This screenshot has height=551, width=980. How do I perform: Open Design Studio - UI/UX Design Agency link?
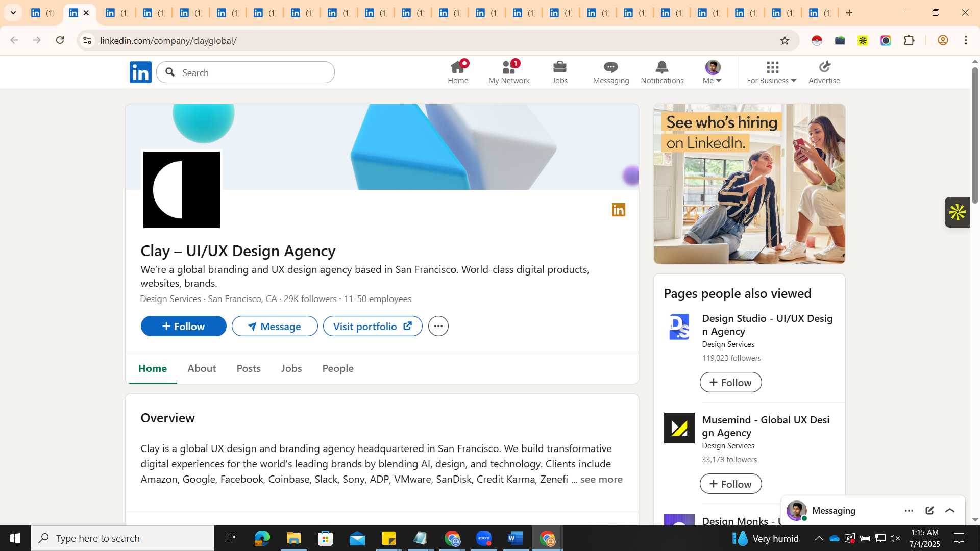coord(767,324)
